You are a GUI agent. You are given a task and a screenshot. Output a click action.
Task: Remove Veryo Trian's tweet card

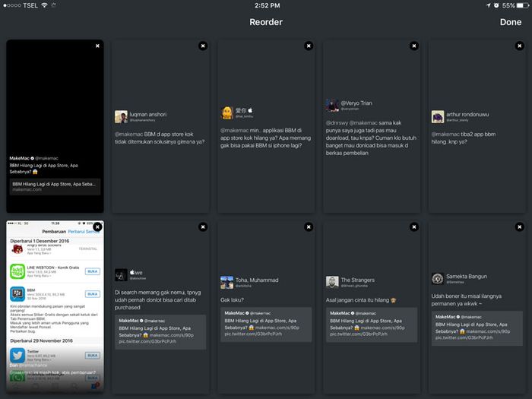414,46
